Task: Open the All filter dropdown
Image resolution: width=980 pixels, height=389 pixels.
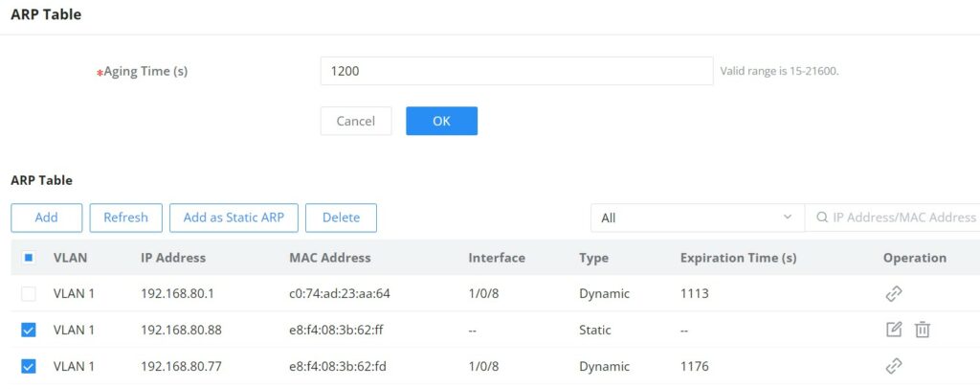Action: click(698, 217)
